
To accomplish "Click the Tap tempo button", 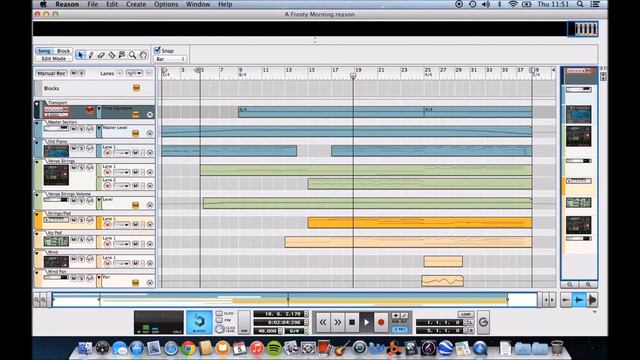I will [x=244, y=322].
